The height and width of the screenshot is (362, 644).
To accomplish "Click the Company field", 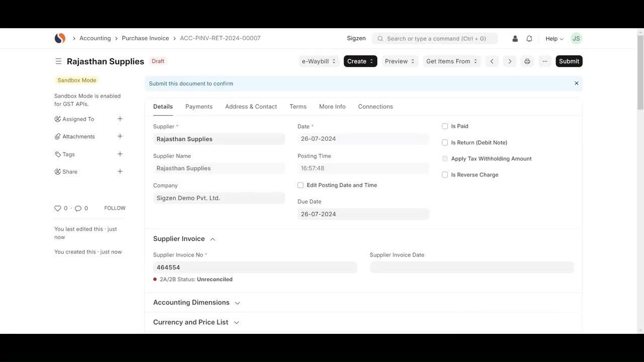I will [x=219, y=198].
